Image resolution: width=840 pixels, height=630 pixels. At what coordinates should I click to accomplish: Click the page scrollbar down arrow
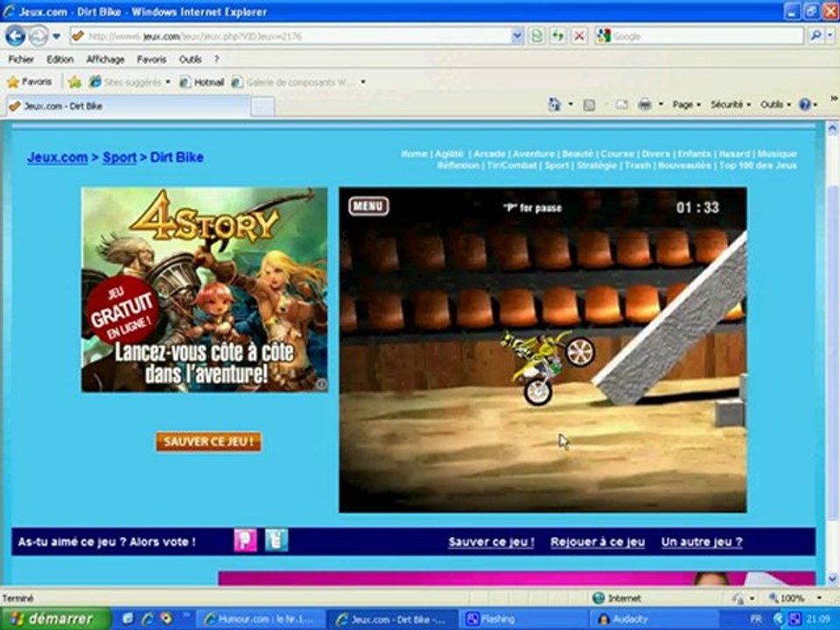click(832, 578)
